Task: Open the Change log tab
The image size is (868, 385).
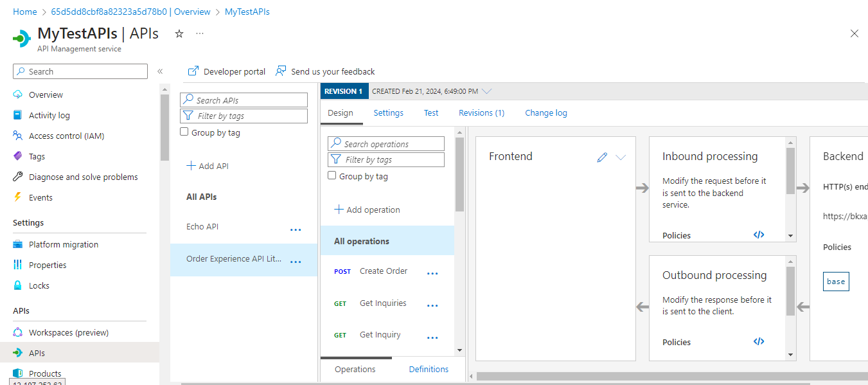Action: 546,112
